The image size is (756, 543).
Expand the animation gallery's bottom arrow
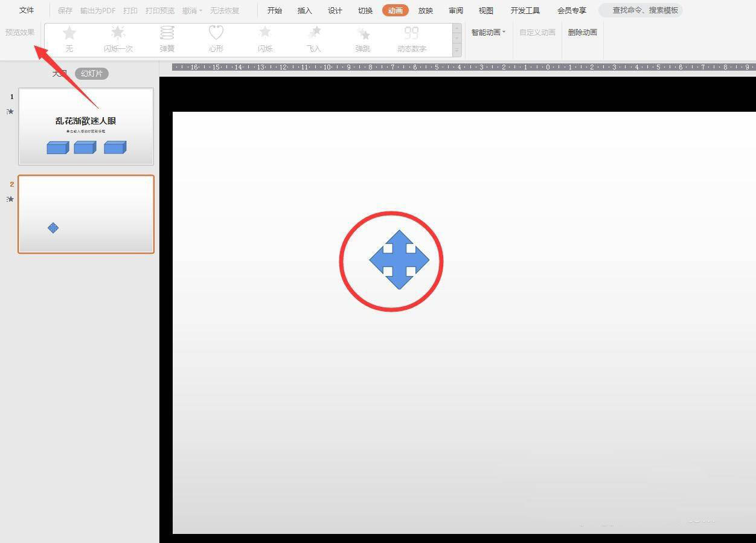(457, 51)
